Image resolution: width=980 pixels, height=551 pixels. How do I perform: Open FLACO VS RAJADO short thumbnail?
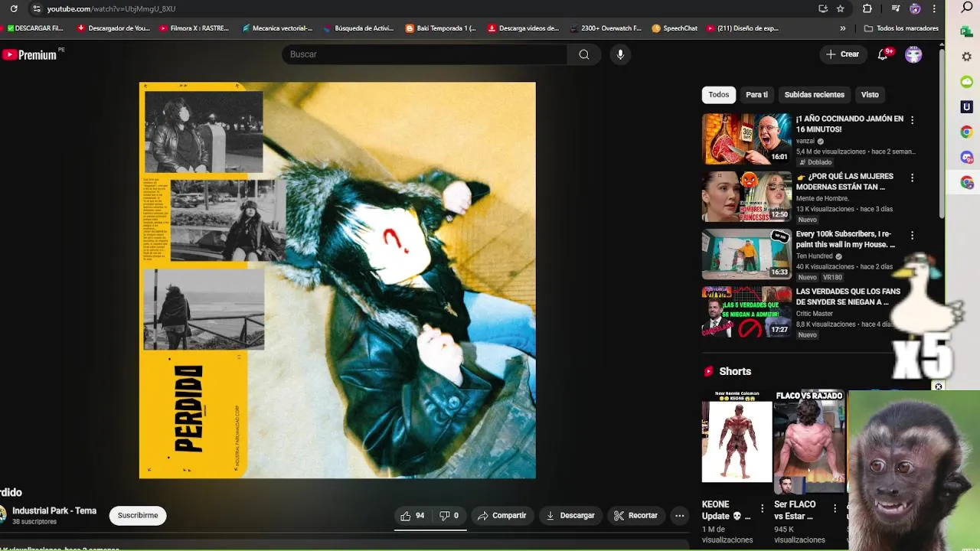(809, 442)
